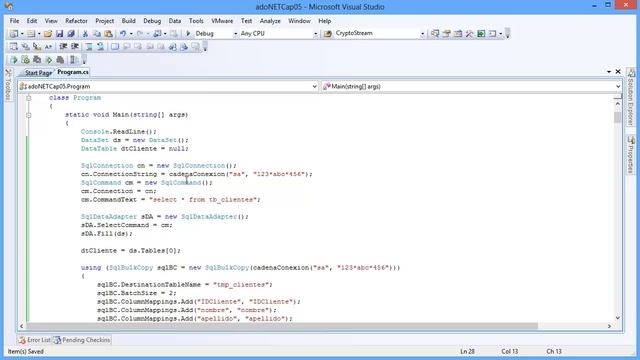Screen dimensions: 640x360
Task: Click the Add New Item icon
Action: pos(31,33)
